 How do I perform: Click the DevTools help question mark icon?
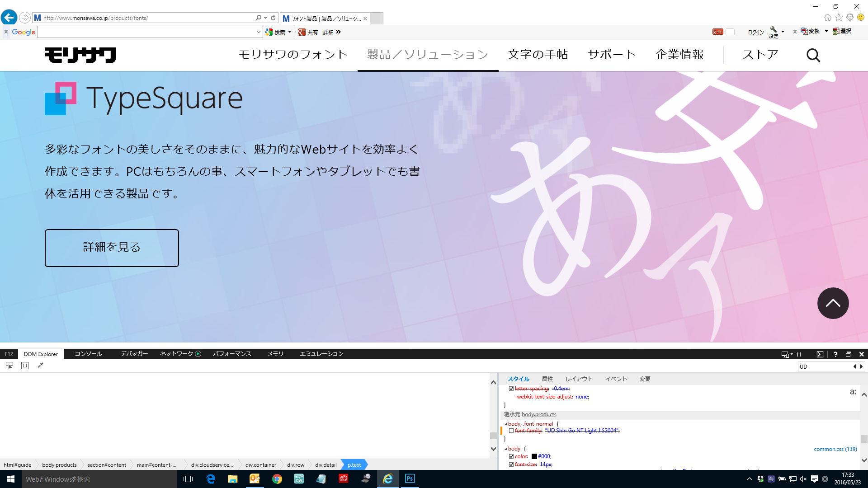coord(835,354)
